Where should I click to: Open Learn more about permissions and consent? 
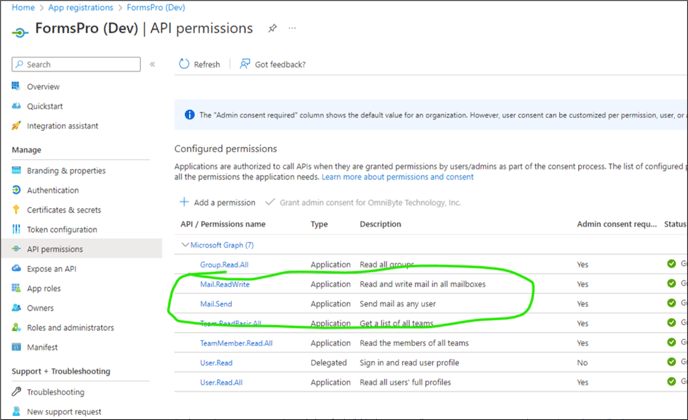pos(398,177)
